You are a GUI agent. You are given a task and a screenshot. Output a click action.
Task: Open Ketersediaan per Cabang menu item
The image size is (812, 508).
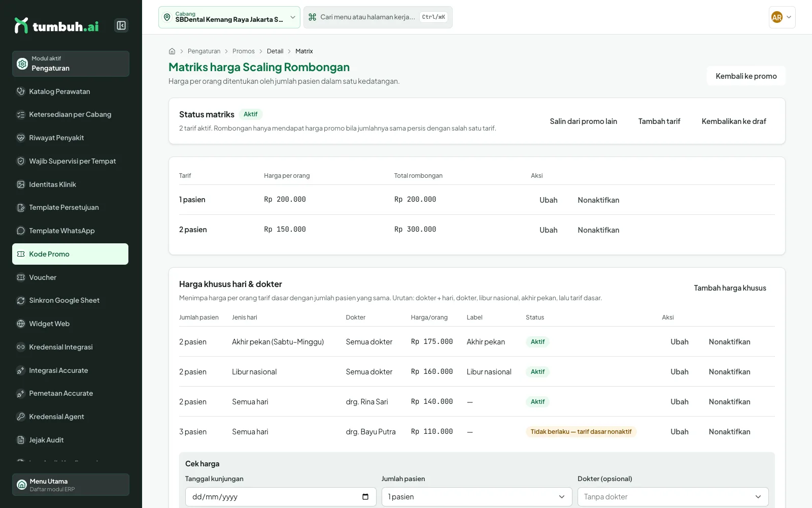(70, 114)
